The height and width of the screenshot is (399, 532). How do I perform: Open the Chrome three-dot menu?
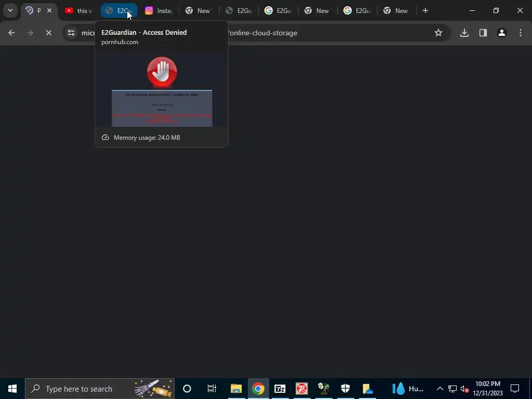pos(521,33)
